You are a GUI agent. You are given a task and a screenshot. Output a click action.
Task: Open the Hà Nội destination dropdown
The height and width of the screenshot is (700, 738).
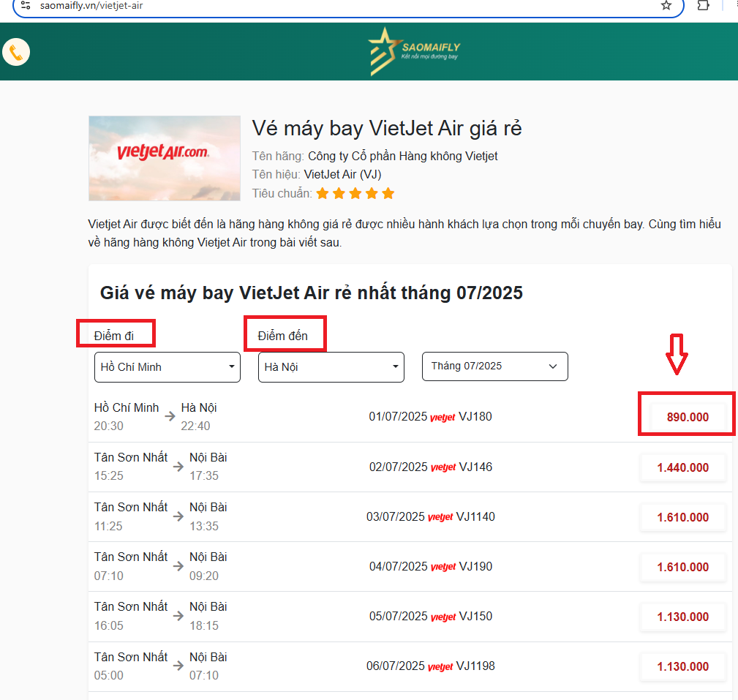click(331, 367)
